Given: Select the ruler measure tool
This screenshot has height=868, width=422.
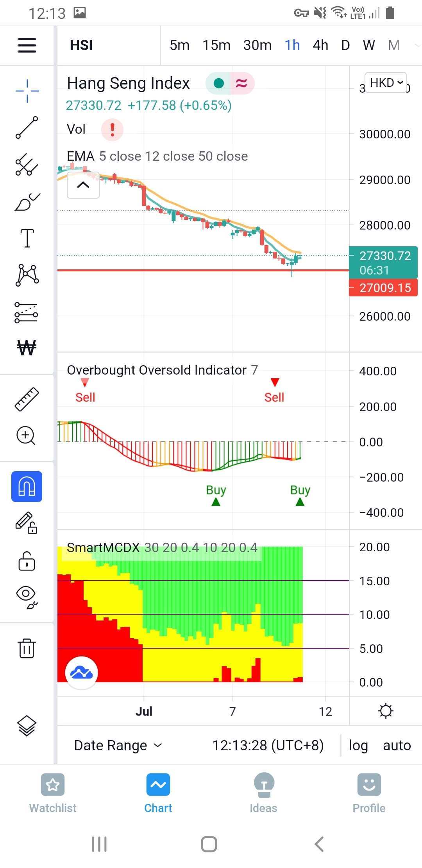Looking at the screenshot, I should pyautogui.click(x=27, y=399).
